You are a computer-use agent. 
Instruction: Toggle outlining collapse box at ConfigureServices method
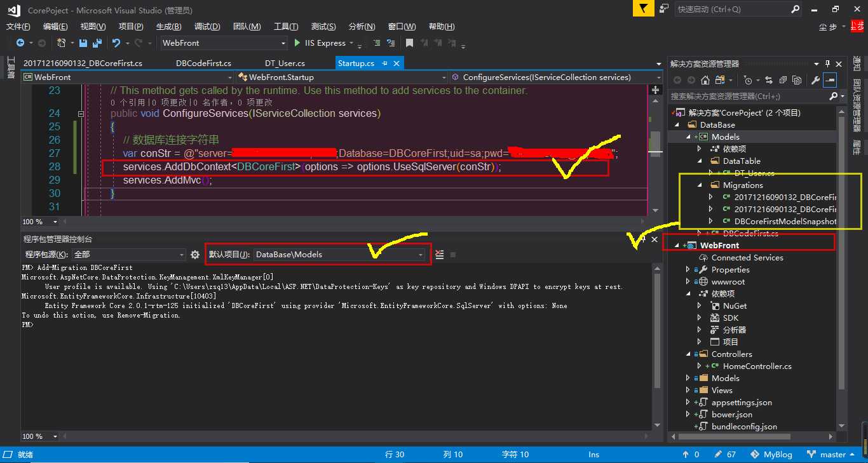(81, 114)
